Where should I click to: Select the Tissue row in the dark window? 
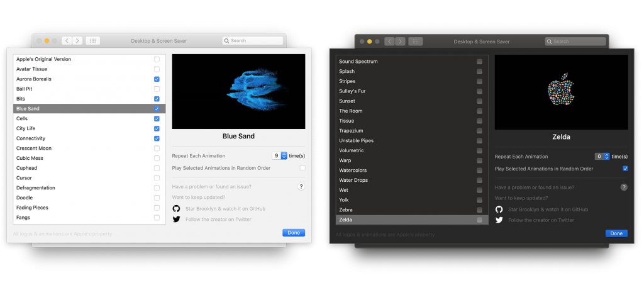[x=413, y=121]
